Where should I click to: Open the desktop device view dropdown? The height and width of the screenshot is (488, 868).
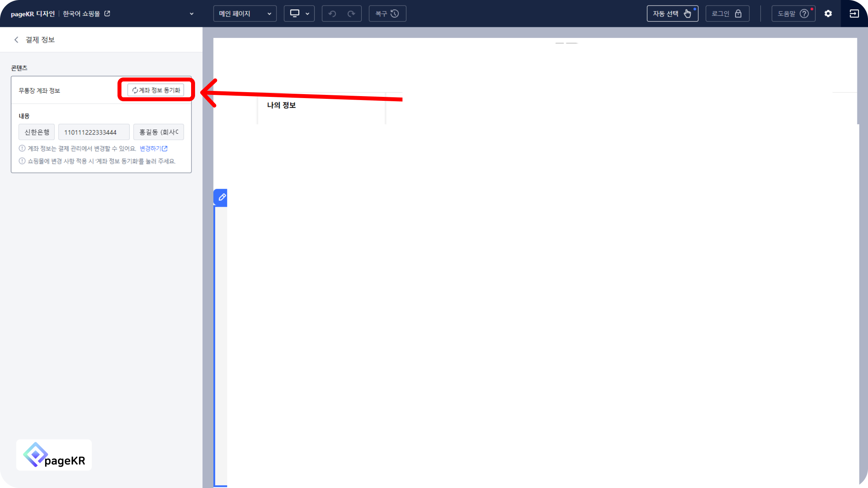pos(299,14)
